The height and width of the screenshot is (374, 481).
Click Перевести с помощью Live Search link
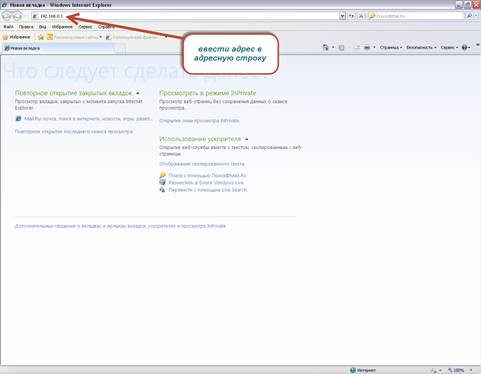(x=208, y=190)
